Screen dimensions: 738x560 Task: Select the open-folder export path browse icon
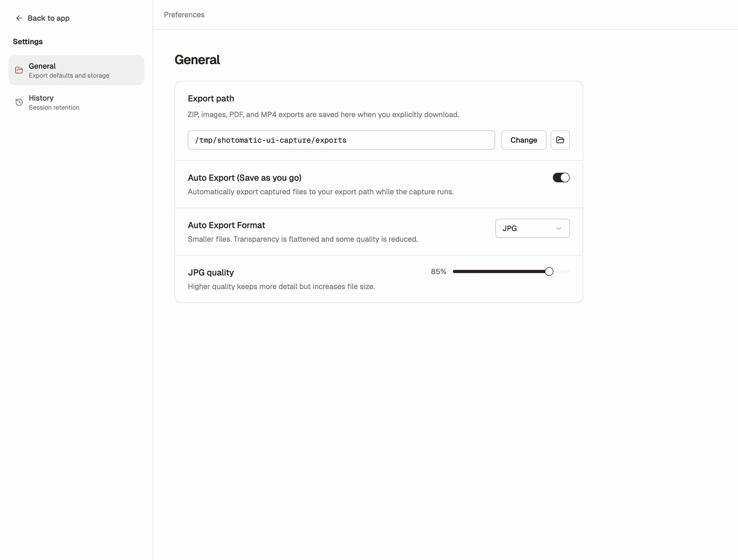point(560,140)
